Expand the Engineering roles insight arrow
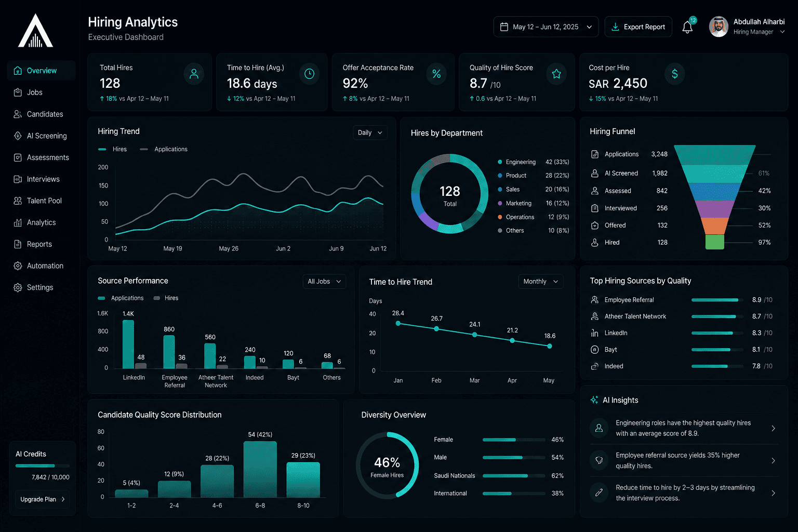This screenshot has width=798, height=532. 773,429
